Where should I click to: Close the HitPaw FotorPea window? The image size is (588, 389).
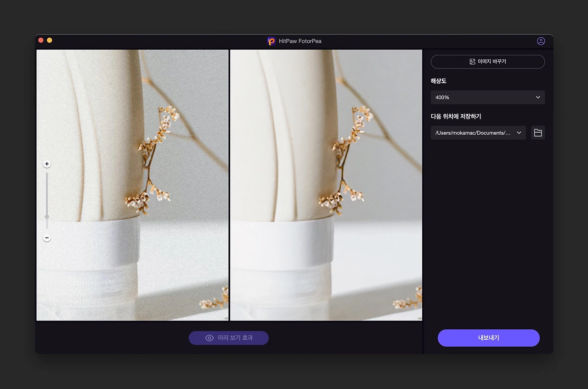[x=41, y=40]
